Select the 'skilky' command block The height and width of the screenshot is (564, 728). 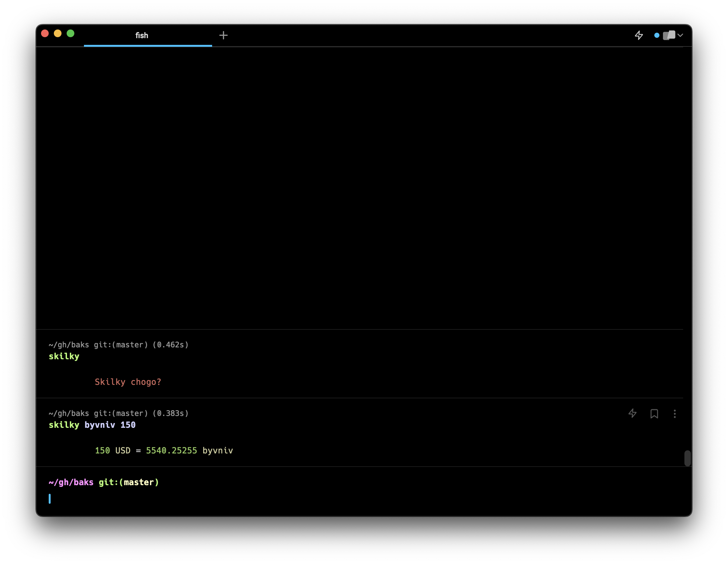64,356
